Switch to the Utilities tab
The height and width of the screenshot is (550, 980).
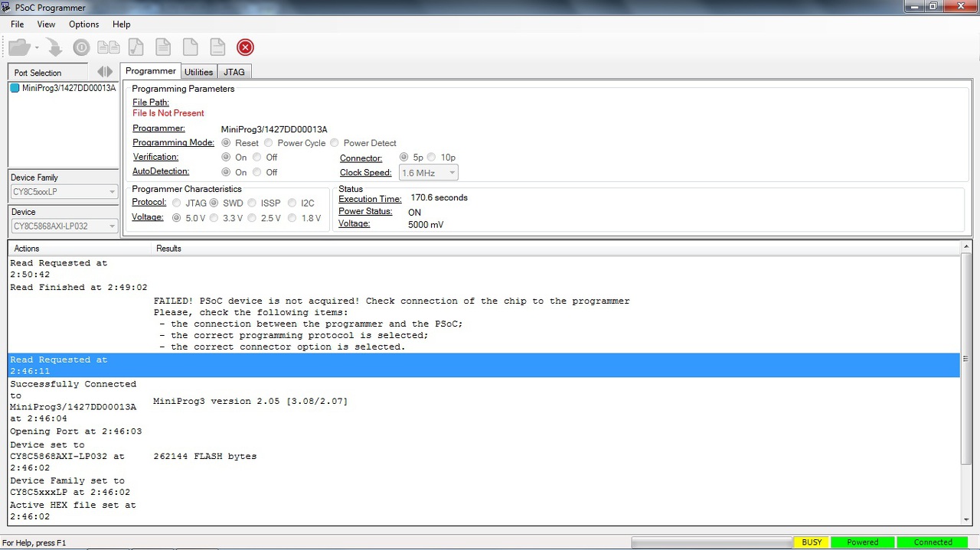click(x=199, y=72)
